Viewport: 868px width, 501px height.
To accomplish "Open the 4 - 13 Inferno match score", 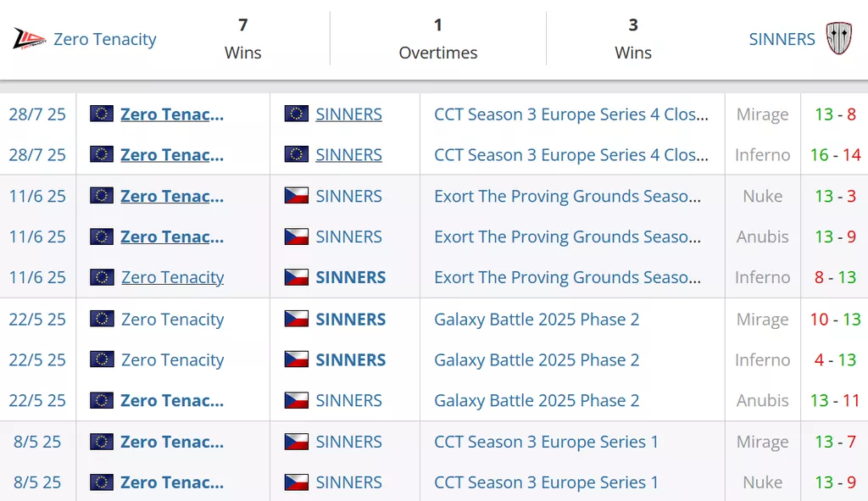I will click(x=835, y=360).
